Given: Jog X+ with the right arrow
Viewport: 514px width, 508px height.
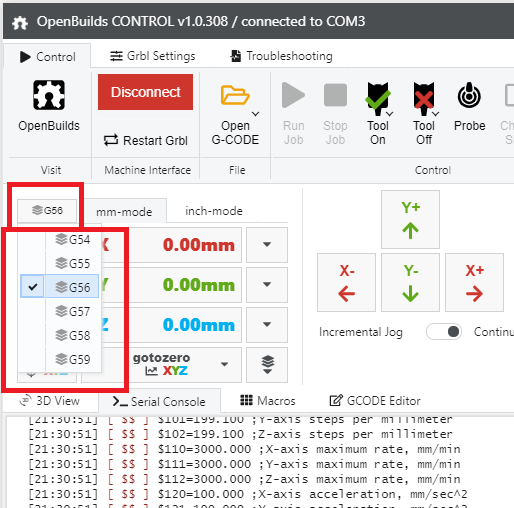Looking at the screenshot, I should 474,282.
